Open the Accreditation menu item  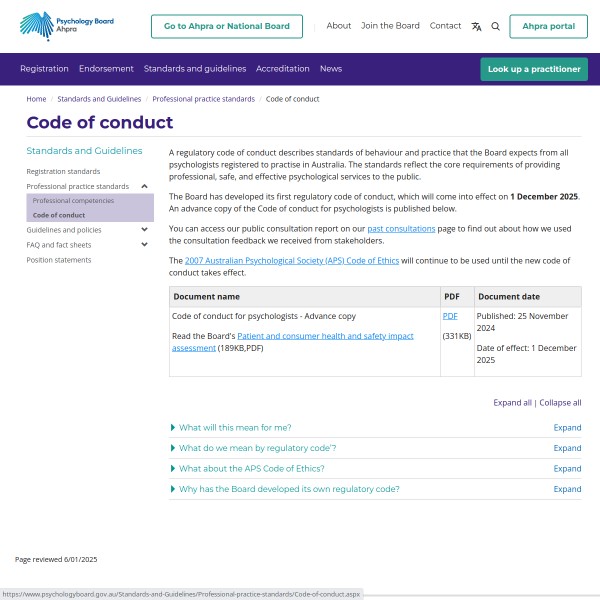282,69
